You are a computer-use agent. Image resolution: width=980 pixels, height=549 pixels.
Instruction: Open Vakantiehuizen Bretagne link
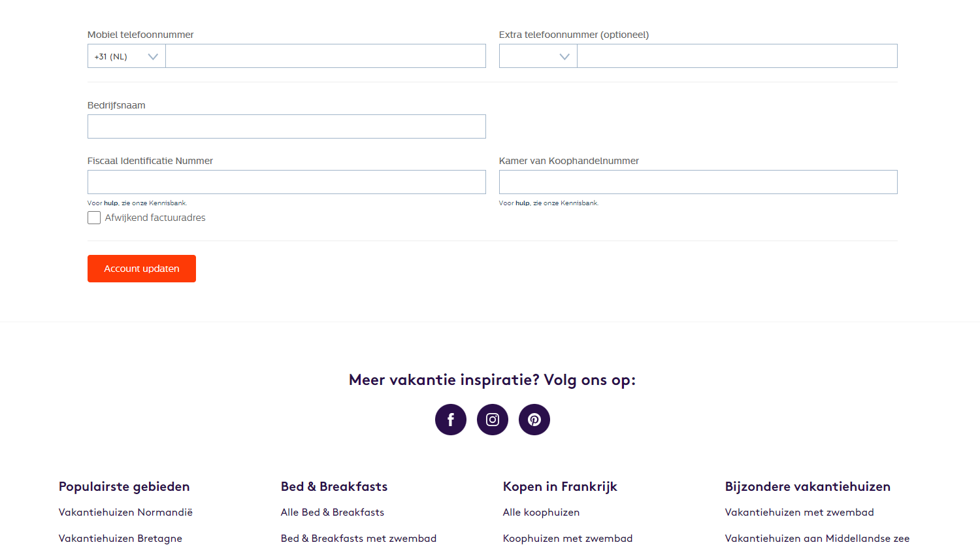120,539
